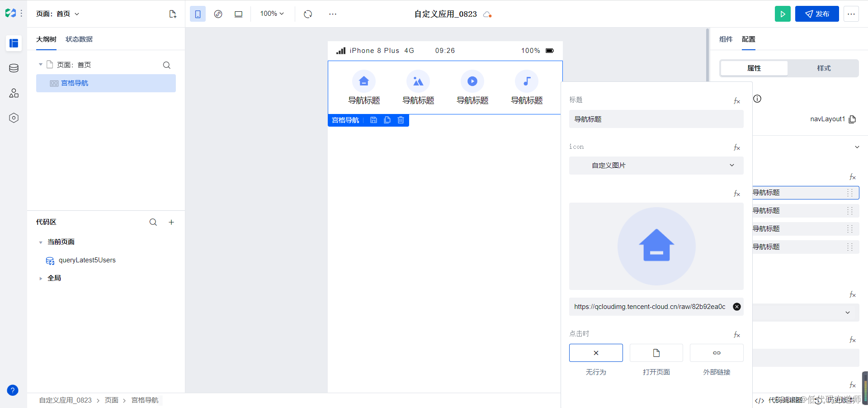Switch to 属性 segment
Image resolution: width=868 pixels, height=408 pixels.
click(754, 68)
